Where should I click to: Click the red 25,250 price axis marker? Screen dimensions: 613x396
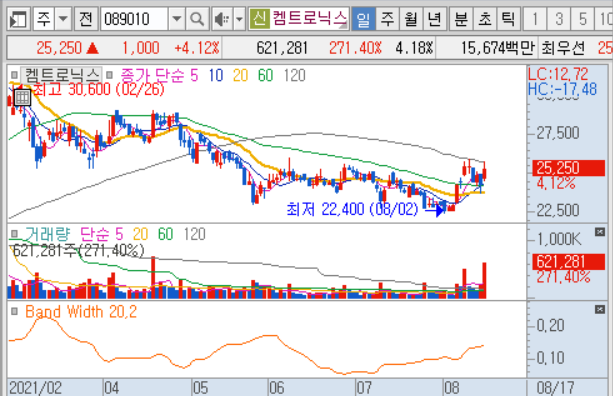coord(568,168)
